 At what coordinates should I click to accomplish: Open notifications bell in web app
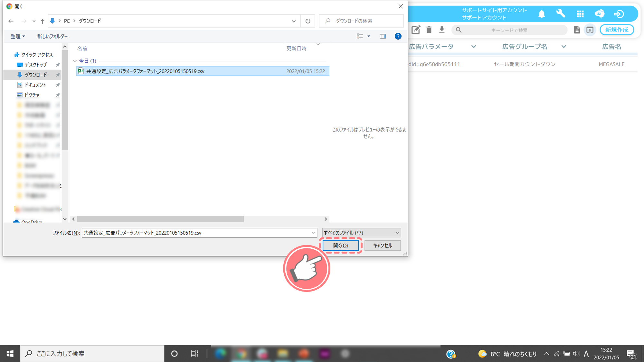click(542, 14)
